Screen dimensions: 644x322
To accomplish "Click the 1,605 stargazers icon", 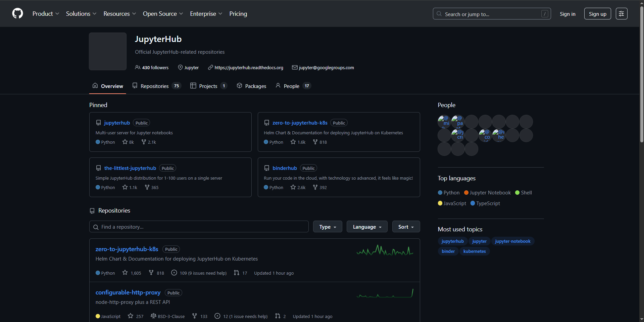I will [x=125, y=273].
